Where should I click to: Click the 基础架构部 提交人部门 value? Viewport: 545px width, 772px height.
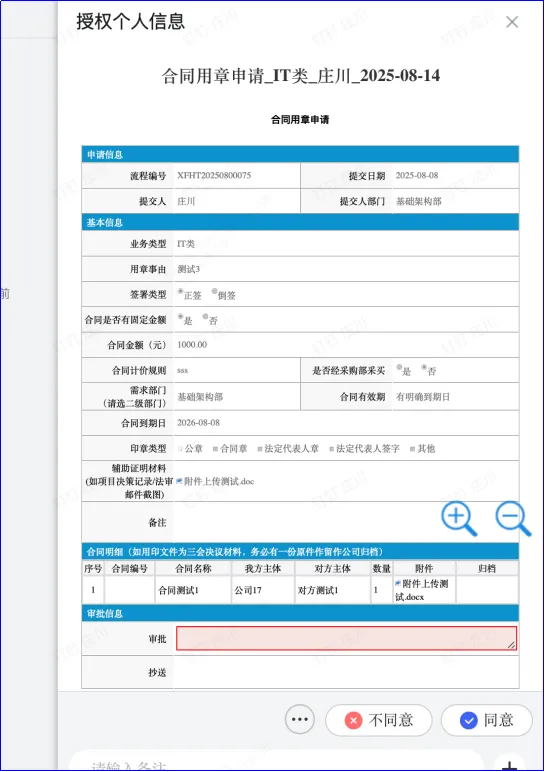(x=418, y=201)
